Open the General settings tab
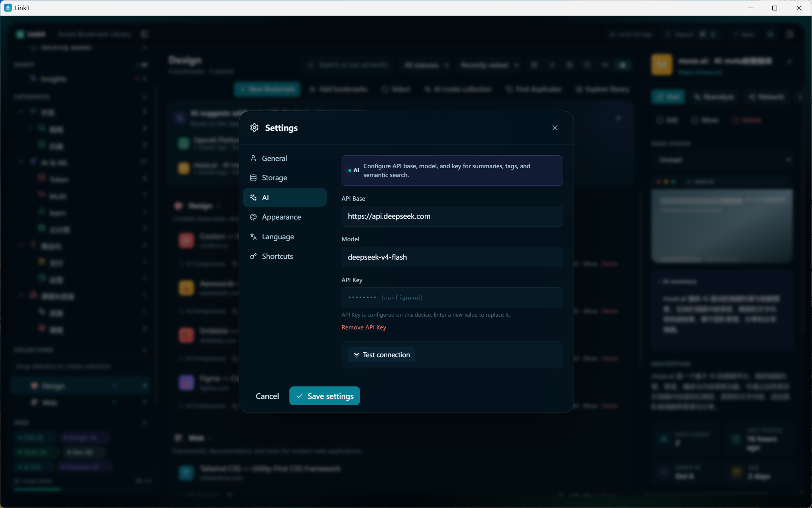Image resolution: width=812 pixels, height=508 pixels. pos(285,158)
